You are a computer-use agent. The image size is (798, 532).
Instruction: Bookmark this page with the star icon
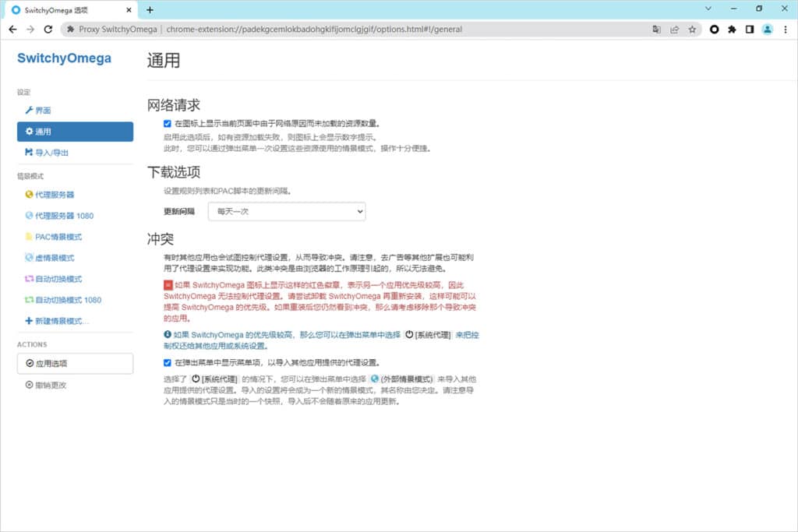[x=692, y=30]
